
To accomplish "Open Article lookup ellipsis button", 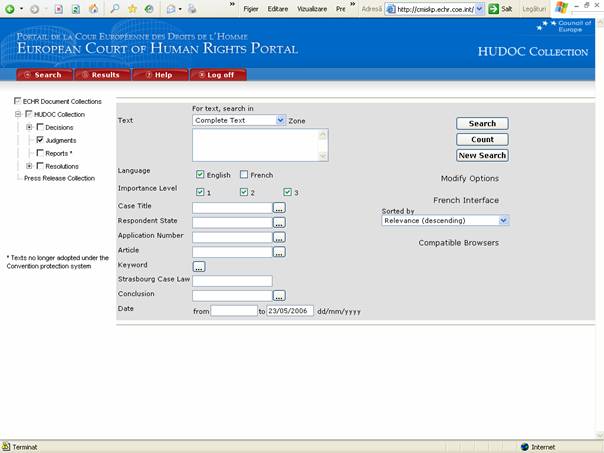I will click(279, 252).
